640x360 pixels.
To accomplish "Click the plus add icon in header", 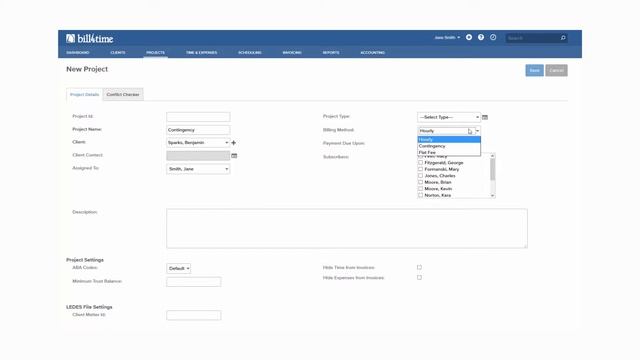I will pyautogui.click(x=469, y=37).
